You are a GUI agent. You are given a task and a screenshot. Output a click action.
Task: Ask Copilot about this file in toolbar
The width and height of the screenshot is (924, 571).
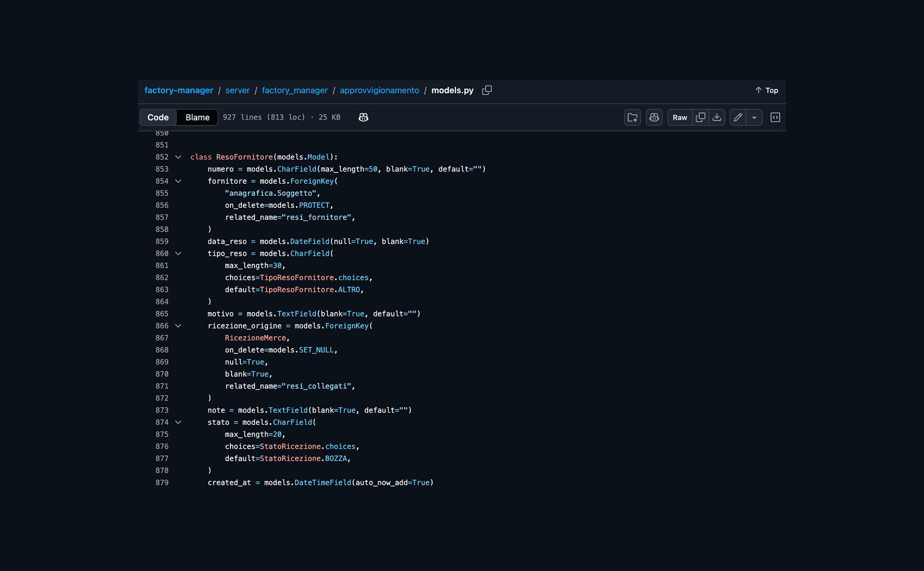[x=654, y=117]
